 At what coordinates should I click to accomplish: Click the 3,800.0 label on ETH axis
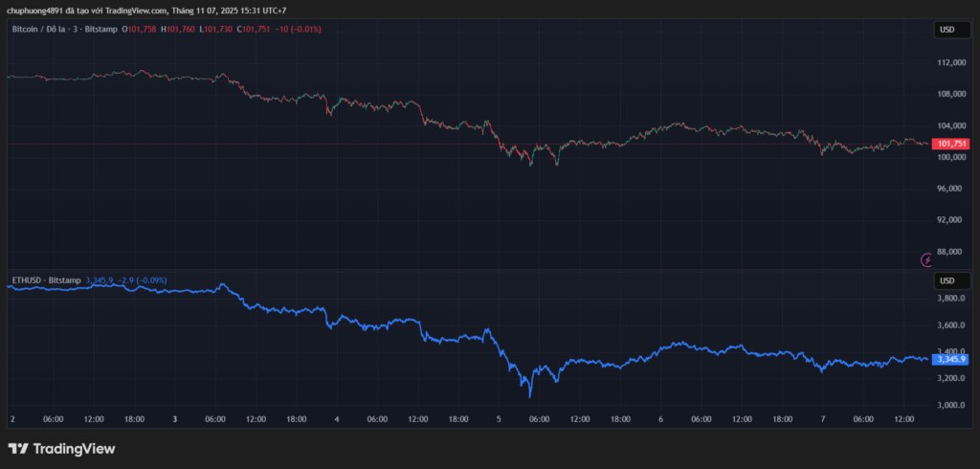950,299
